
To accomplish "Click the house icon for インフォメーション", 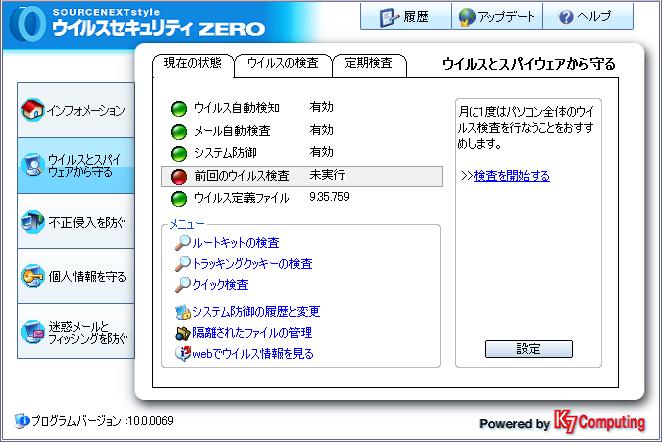I will point(33,110).
